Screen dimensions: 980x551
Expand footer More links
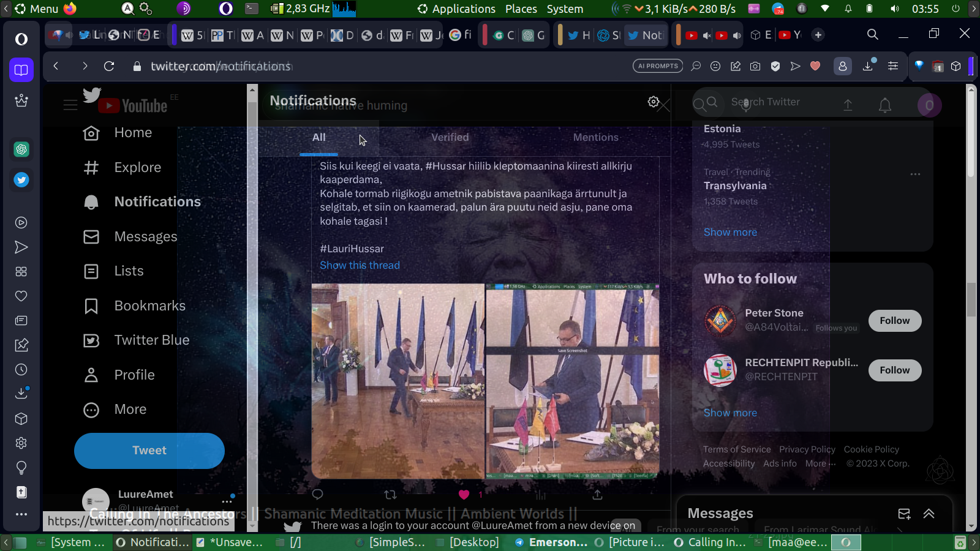point(820,463)
